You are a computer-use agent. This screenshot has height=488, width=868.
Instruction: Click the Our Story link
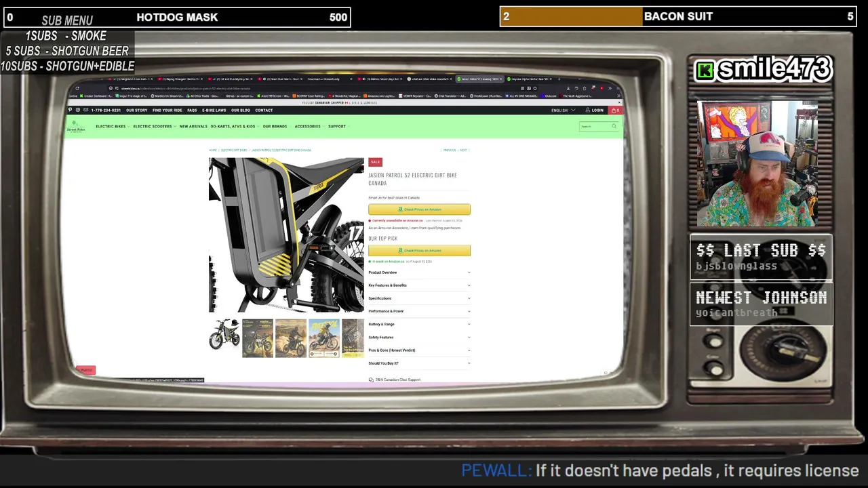tap(136, 110)
